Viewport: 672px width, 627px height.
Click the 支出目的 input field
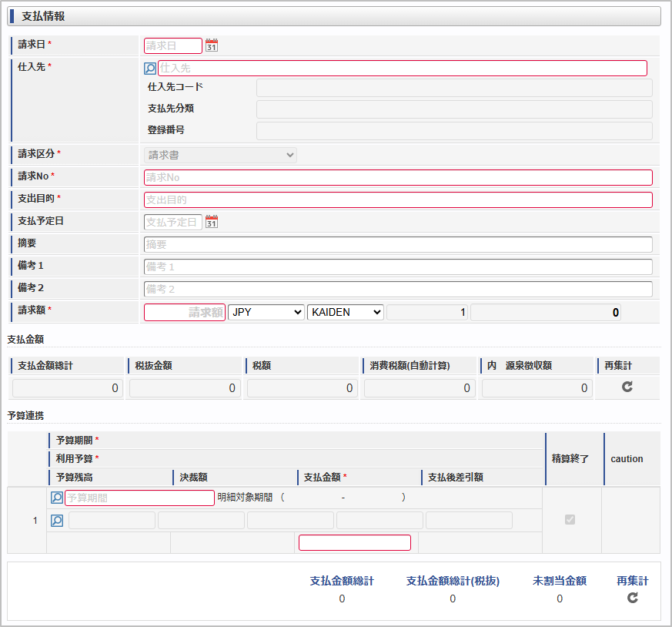[x=397, y=199]
